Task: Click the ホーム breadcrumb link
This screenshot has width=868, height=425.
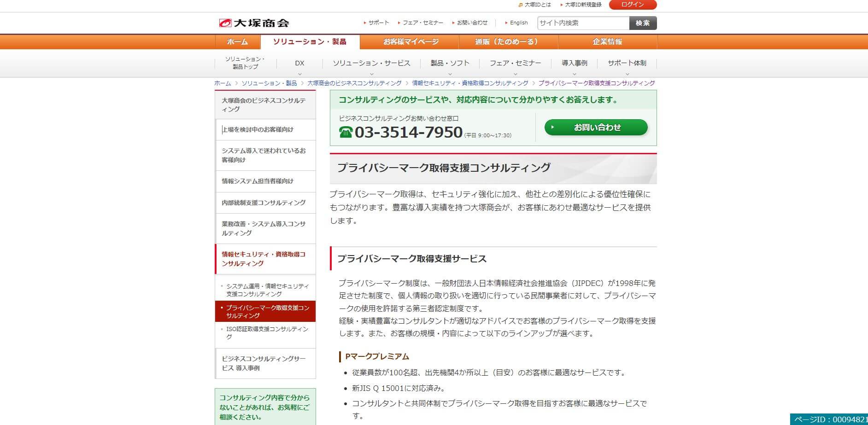Action: point(223,83)
